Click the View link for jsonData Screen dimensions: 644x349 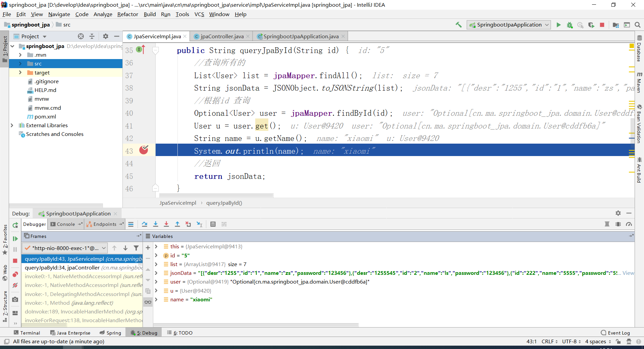click(x=628, y=273)
